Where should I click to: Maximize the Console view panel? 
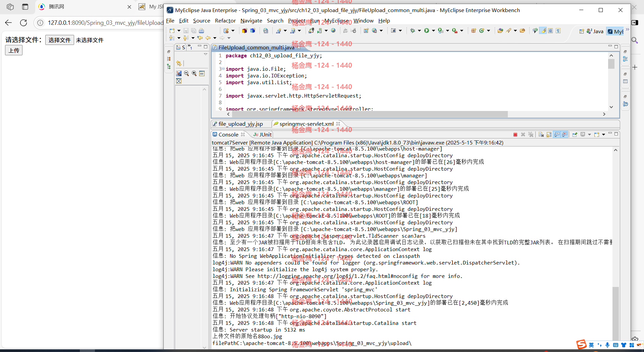(616, 134)
